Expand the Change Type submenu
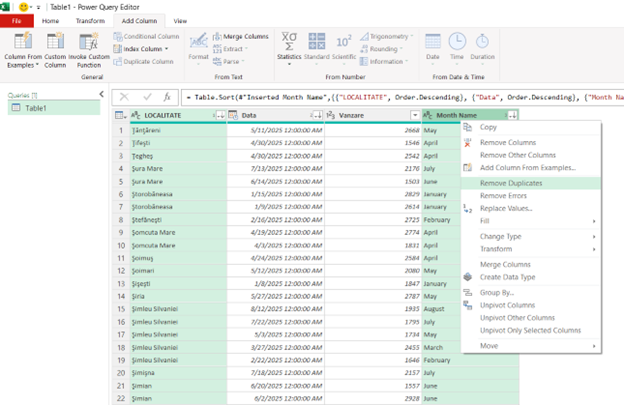 [x=531, y=236]
